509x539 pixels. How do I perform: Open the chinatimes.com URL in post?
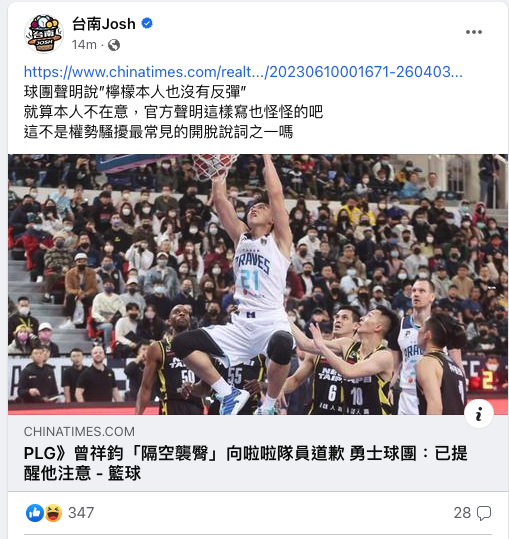click(243, 72)
